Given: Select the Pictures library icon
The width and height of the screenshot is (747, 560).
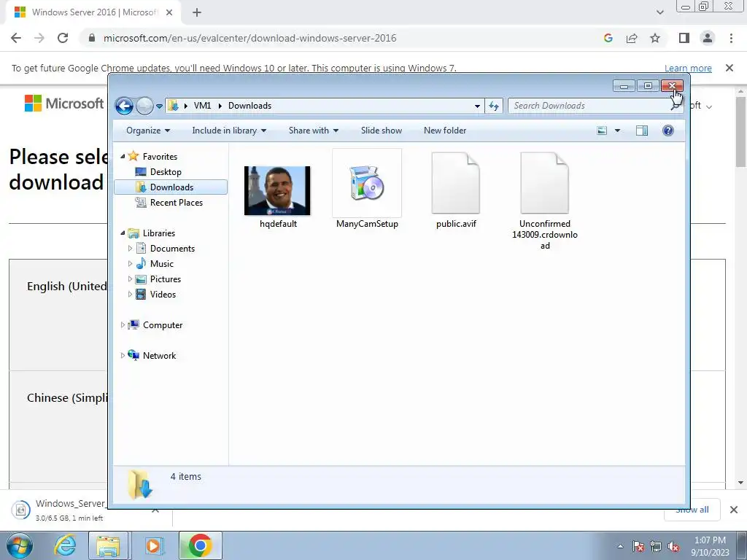Looking at the screenshot, I should pos(141,279).
